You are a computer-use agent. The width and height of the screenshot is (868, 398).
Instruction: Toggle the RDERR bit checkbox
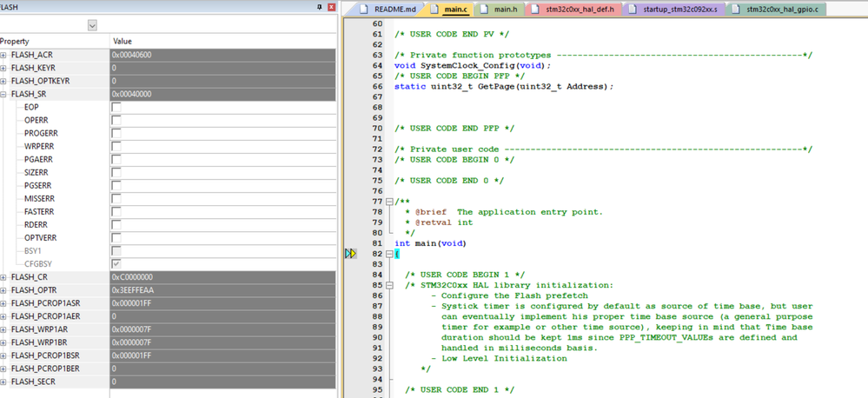(x=116, y=225)
